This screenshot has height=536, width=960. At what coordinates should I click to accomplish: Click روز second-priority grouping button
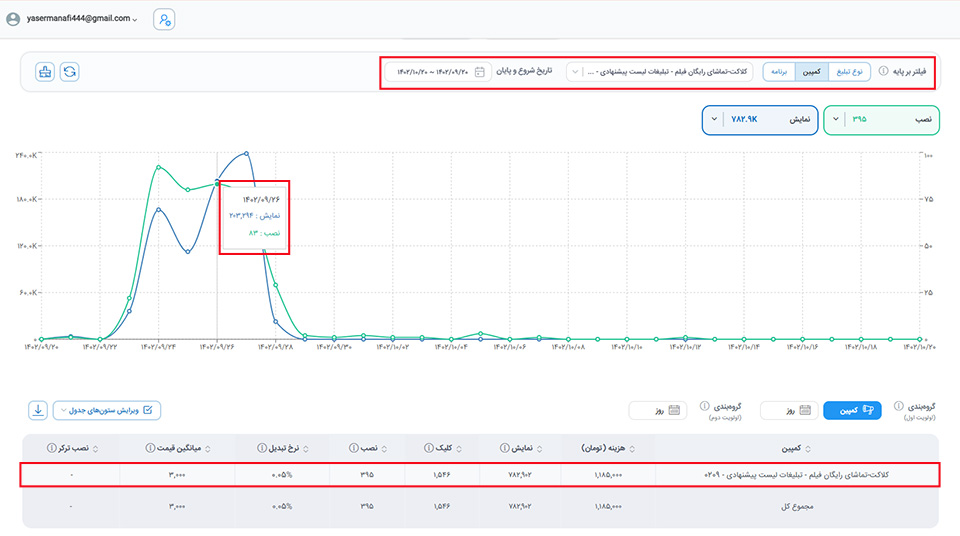656,410
